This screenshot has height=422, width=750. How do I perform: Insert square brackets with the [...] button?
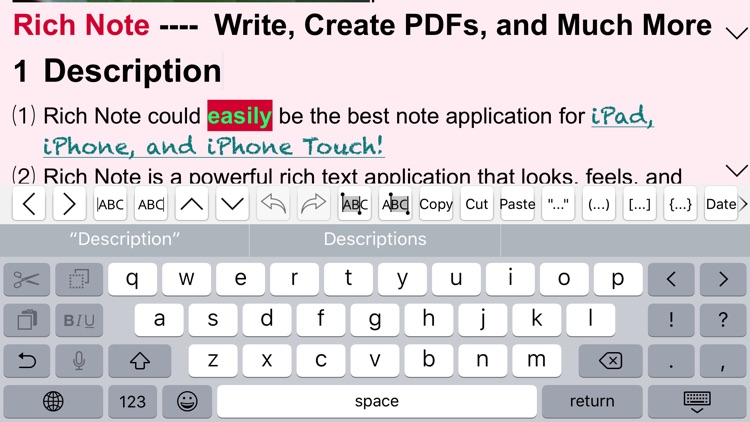pyautogui.click(x=640, y=204)
